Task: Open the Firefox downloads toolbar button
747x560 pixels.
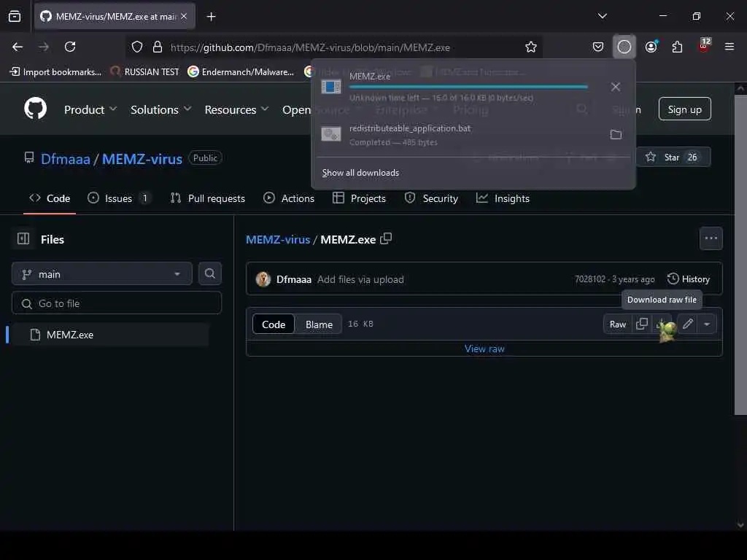Action: click(624, 47)
